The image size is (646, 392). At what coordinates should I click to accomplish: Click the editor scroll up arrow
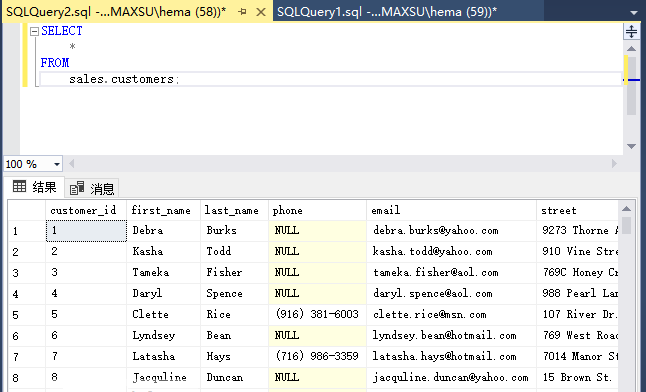631,49
